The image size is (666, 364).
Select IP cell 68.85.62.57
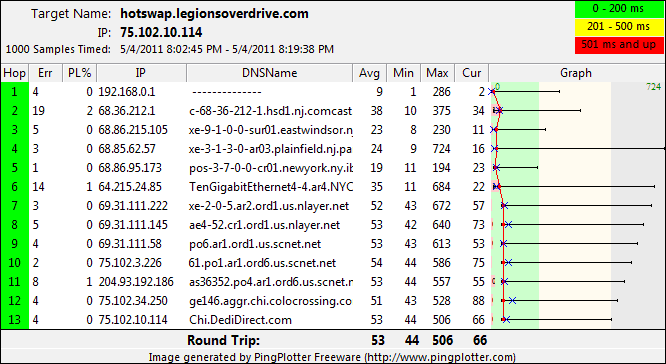pyautogui.click(x=127, y=149)
